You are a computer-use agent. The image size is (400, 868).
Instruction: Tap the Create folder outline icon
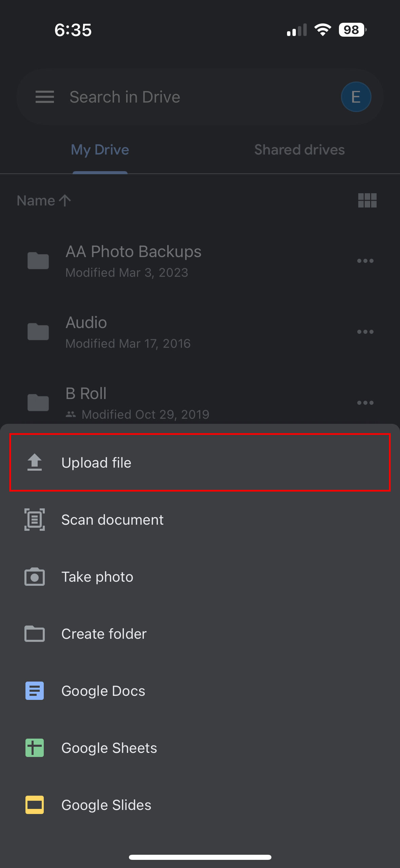coord(35,634)
